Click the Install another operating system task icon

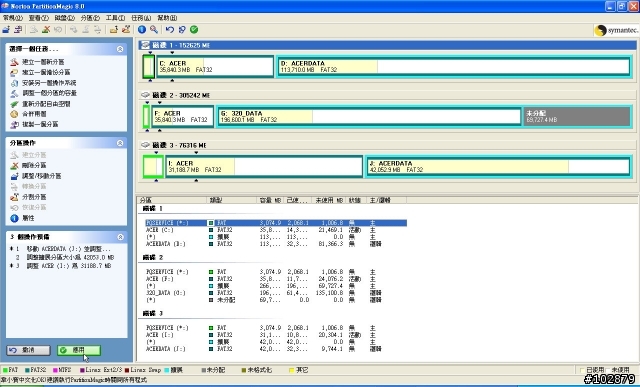click(14, 83)
